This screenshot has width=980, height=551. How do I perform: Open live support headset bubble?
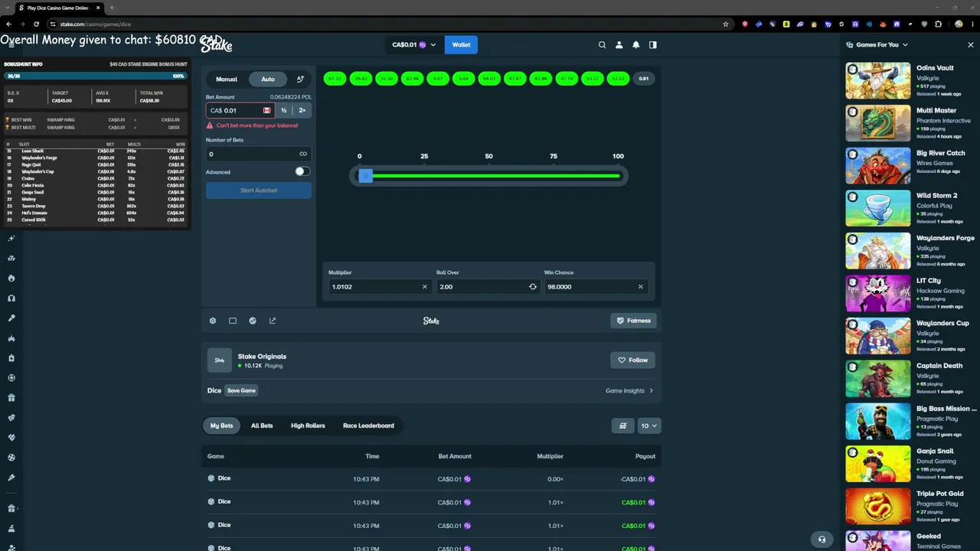[x=822, y=539]
